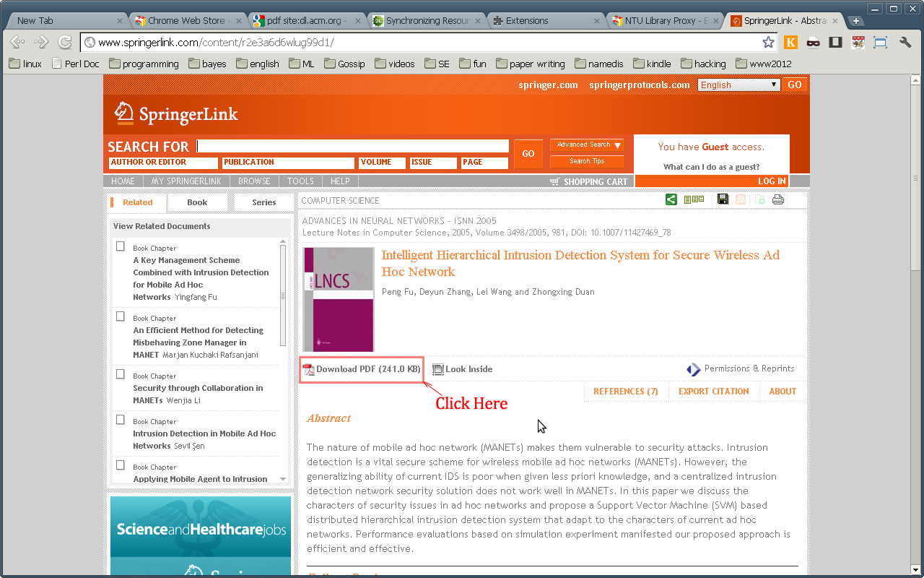Click the printer icon above the article
This screenshot has width=924, height=578.
[777, 200]
